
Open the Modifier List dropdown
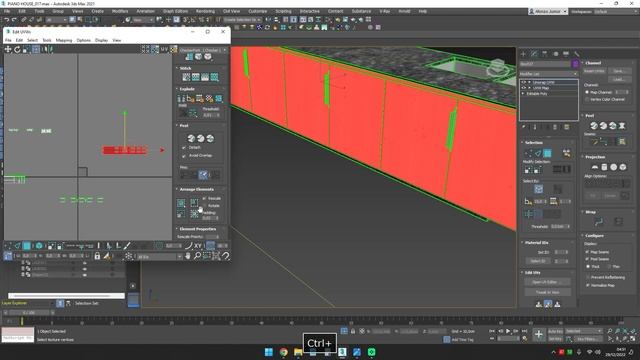pyautogui.click(x=549, y=74)
